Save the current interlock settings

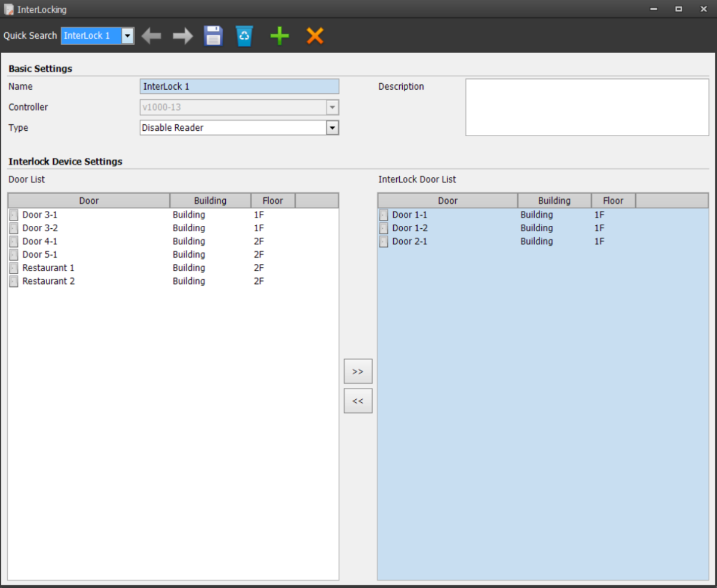coord(213,36)
